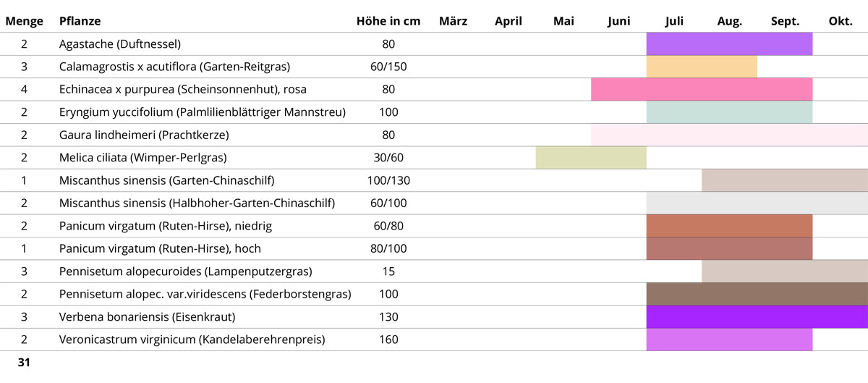This screenshot has width=868, height=383.
Task: Select the height value 60/150
Action: pyautogui.click(x=388, y=67)
